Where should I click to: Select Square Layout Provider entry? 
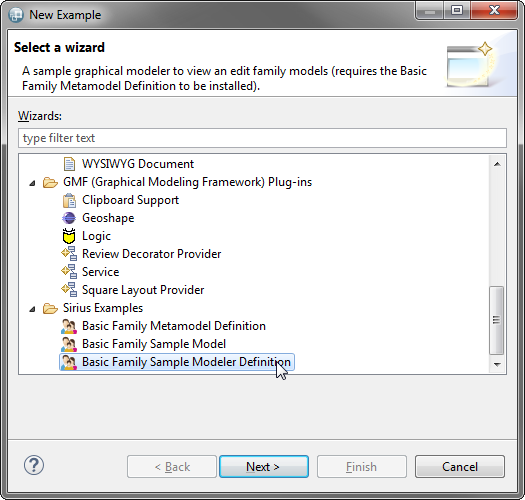click(x=143, y=290)
